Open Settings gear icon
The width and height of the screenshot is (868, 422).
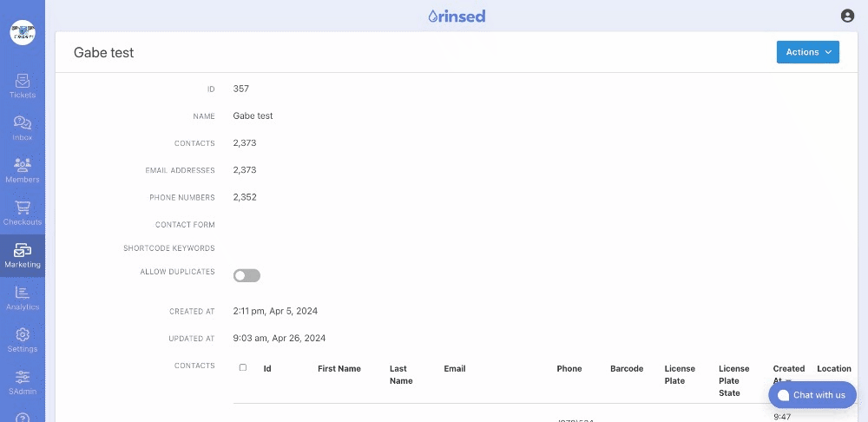tap(23, 334)
